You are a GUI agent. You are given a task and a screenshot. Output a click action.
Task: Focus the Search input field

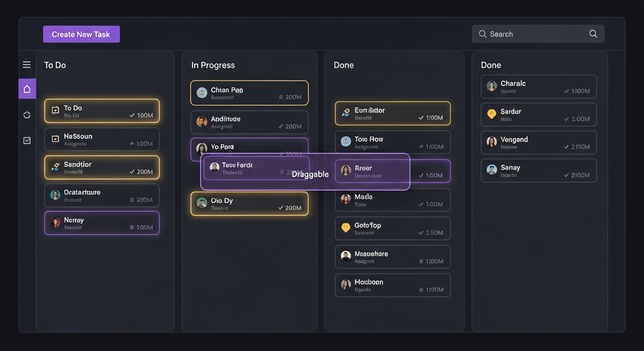(538, 34)
